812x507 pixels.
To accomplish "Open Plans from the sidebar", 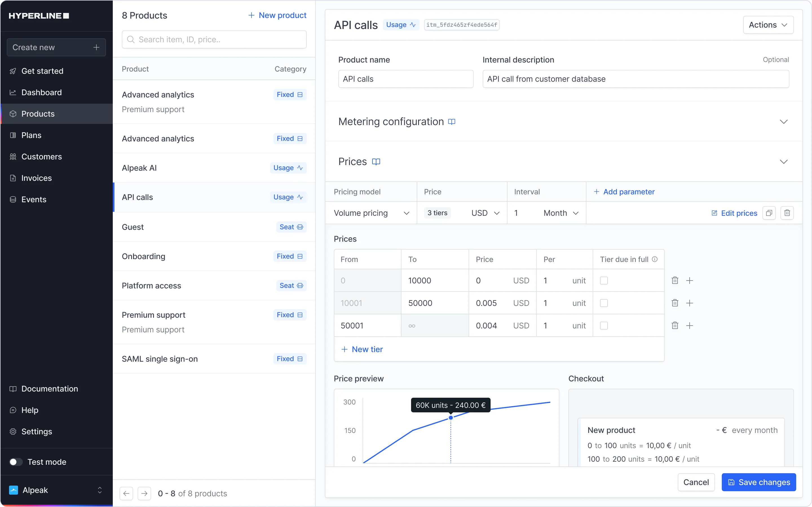I will 32,135.
